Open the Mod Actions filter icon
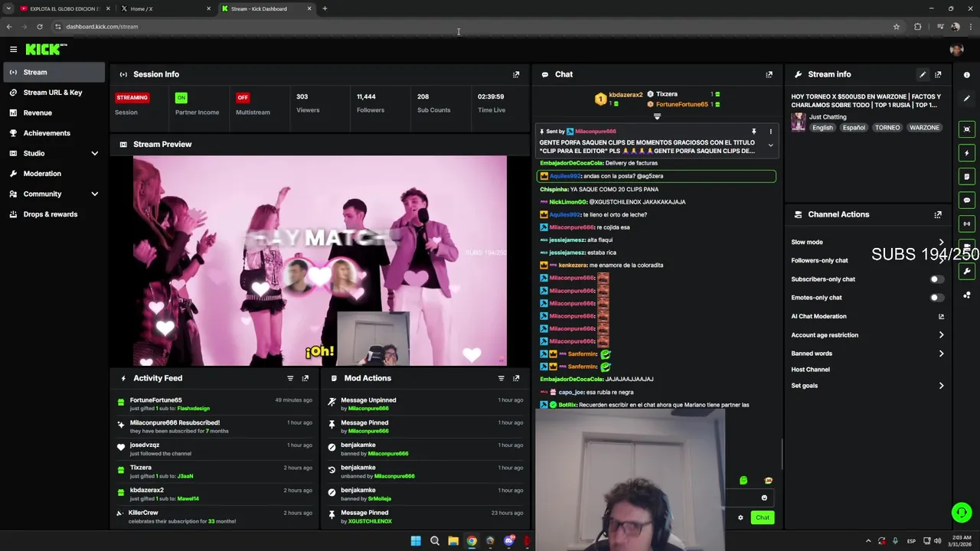This screenshot has height=551, width=980. [501, 378]
